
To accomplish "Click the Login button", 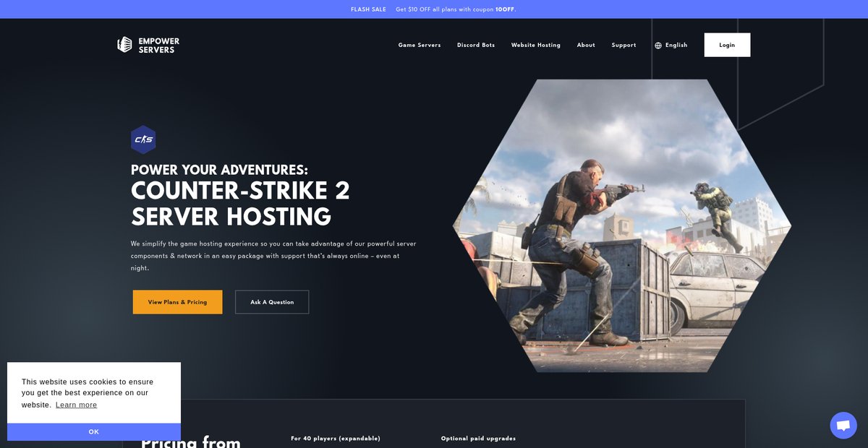I will [727, 45].
